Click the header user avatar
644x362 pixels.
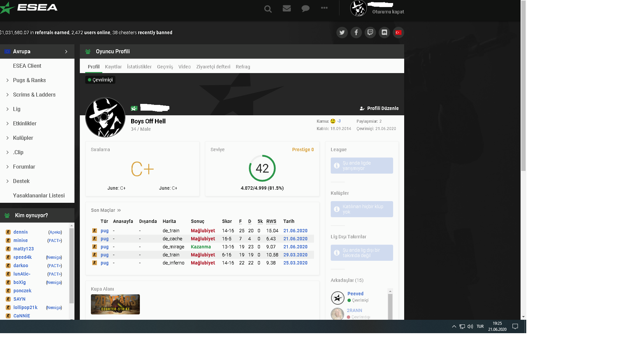(x=359, y=8)
